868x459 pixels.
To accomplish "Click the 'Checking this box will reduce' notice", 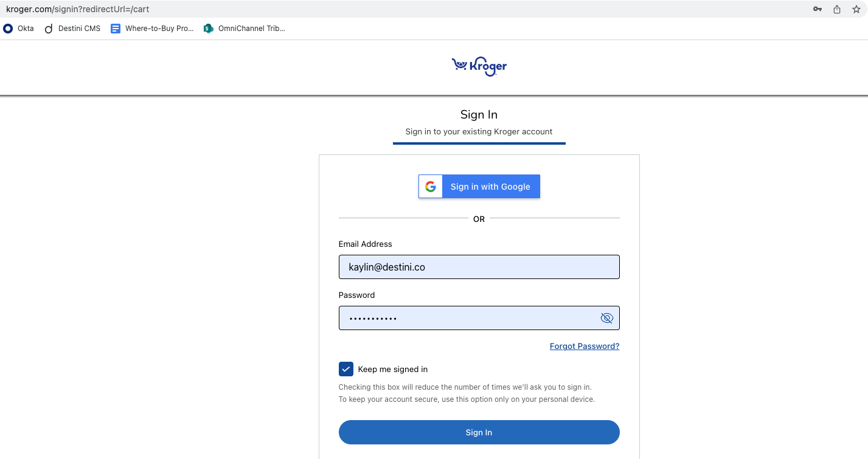I will [x=465, y=387].
